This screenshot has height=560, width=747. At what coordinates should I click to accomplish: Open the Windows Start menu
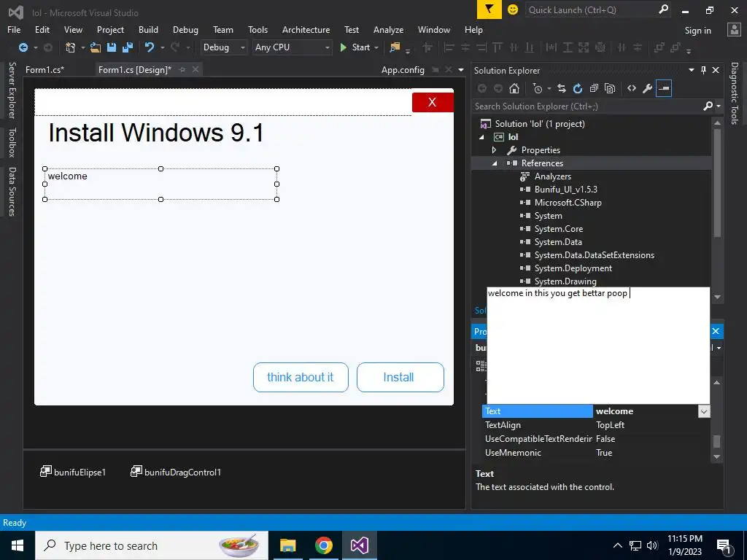click(18, 545)
